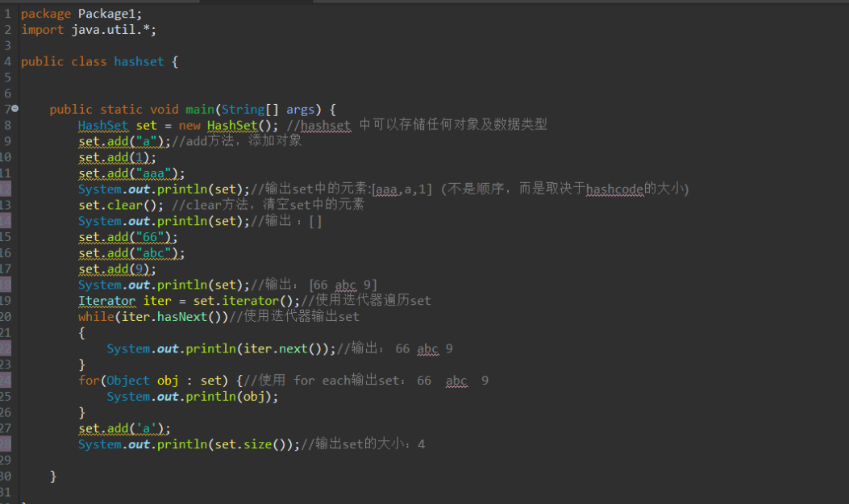
Task: Click the change marker next to line 28
Action: tap(6, 444)
